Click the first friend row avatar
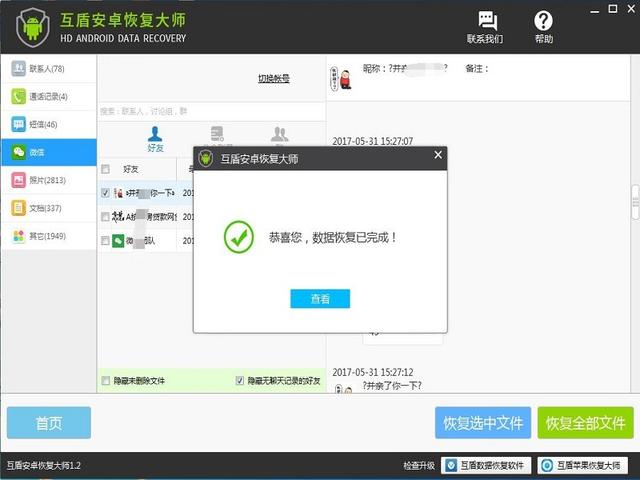This screenshot has width=640, height=480. click(x=118, y=193)
